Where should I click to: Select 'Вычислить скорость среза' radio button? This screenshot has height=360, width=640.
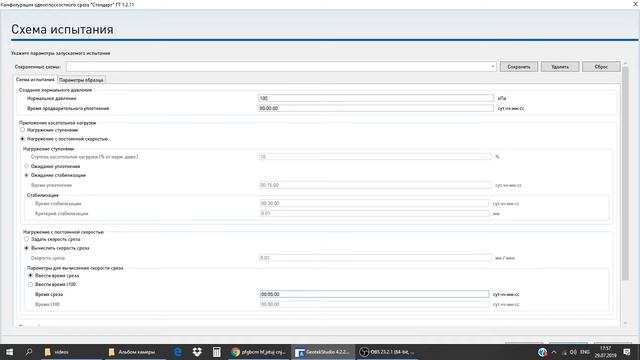pos(27,248)
